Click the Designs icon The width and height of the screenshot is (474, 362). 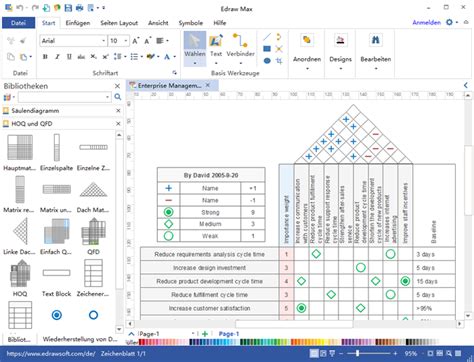[340, 40]
